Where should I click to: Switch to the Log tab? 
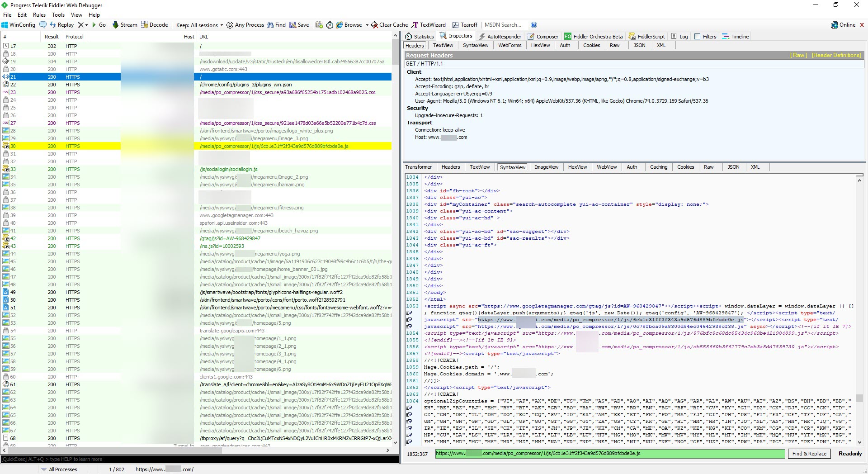tap(680, 37)
